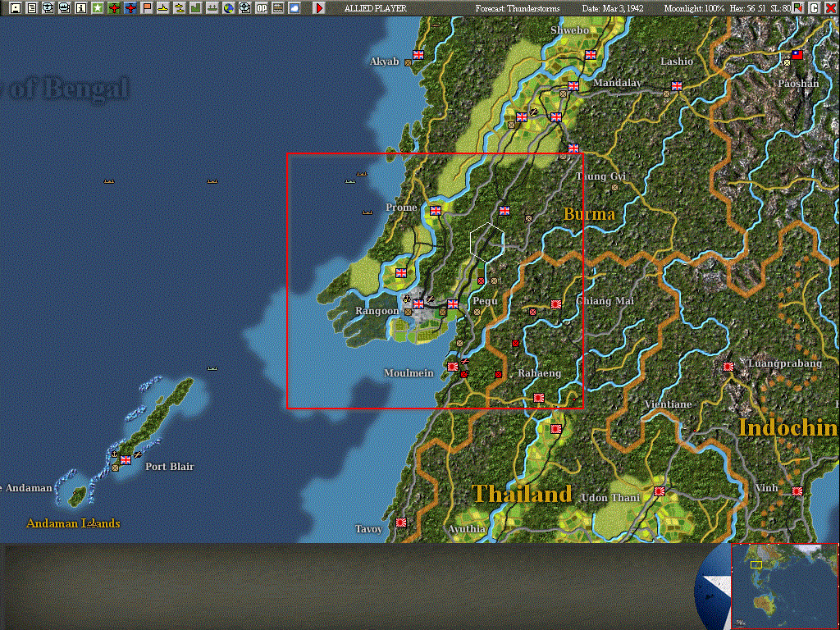The image size is (840, 630).
Task: Select the Chinese unit flag at Paoshan
Action: 797,55
